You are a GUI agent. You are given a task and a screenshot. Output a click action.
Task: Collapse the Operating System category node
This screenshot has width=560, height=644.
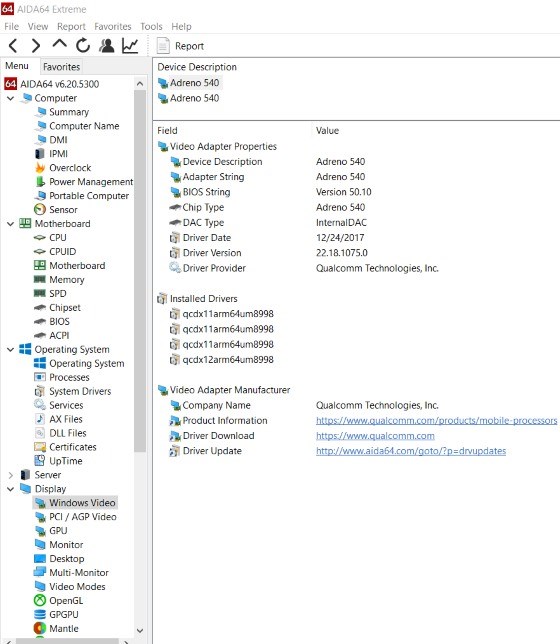[x=11, y=350]
